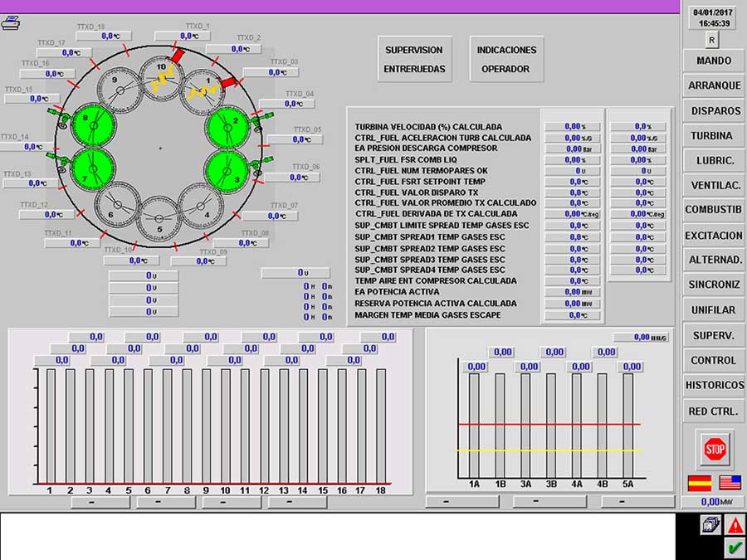Click the alarm message area at bottom

click(338, 536)
